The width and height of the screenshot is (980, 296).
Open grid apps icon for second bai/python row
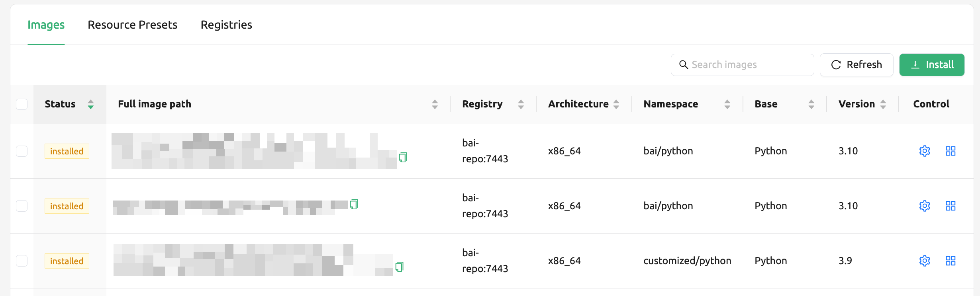point(951,206)
